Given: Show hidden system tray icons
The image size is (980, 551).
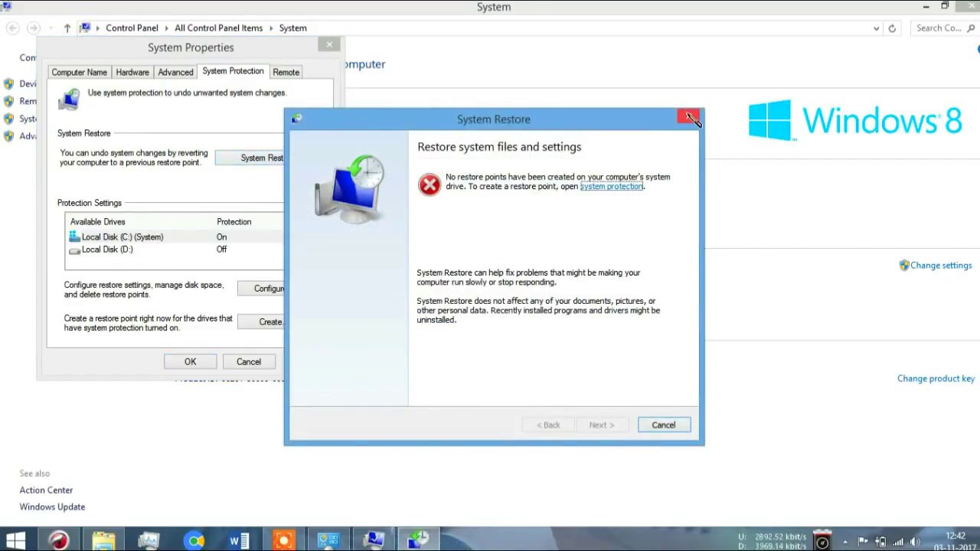Looking at the screenshot, I should click(845, 542).
